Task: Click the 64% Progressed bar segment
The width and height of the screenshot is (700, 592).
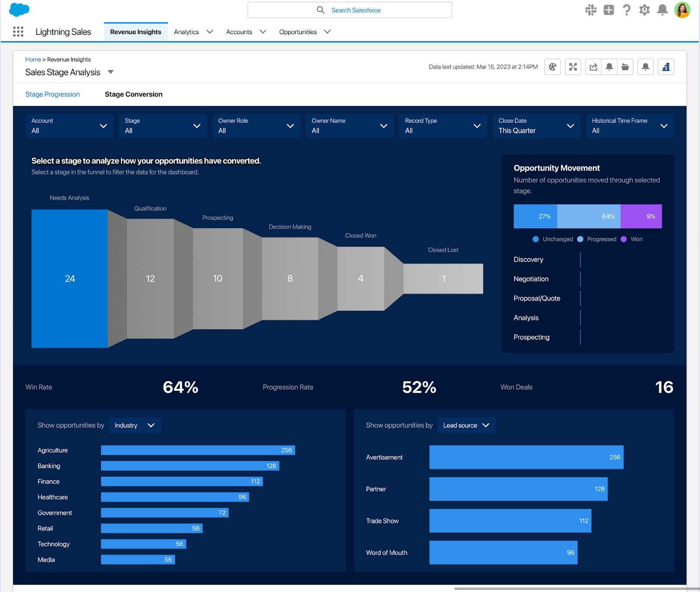Action: [589, 216]
